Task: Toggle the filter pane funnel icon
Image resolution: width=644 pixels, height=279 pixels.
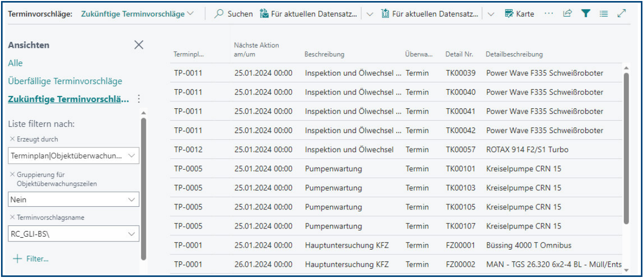Action: (x=585, y=14)
